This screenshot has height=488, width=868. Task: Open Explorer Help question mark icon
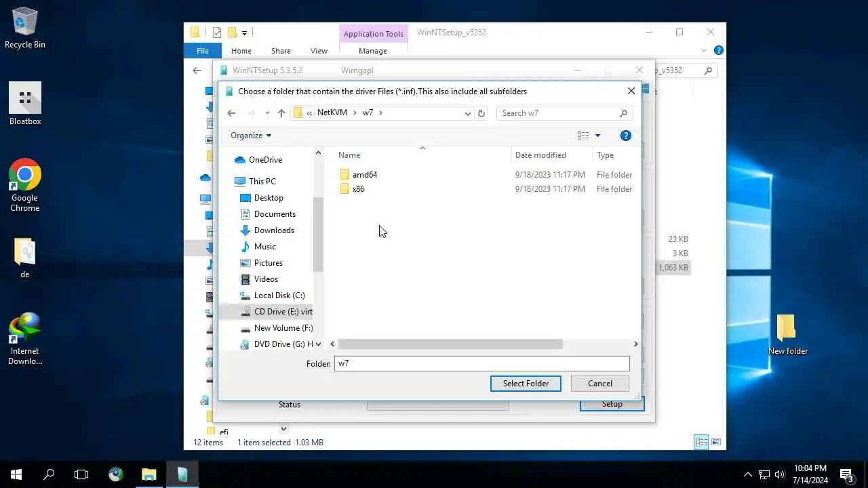pyautogui.click(x=719, y=50)
